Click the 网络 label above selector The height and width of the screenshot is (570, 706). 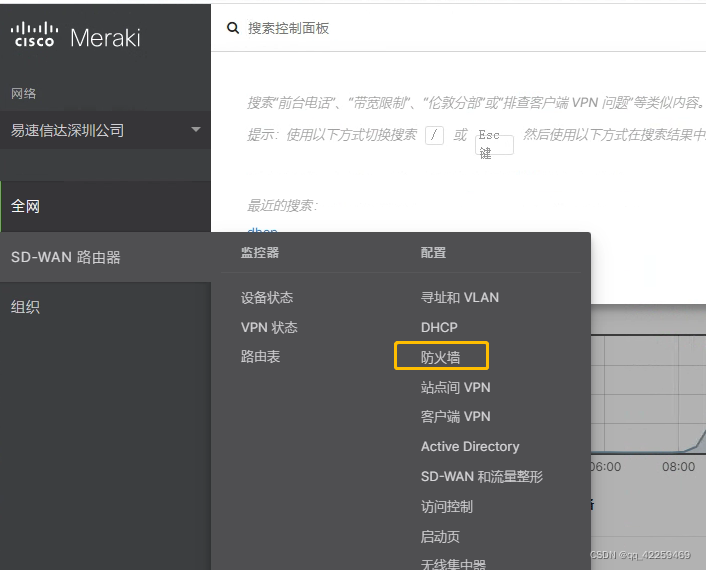click(x=23, y=93)
